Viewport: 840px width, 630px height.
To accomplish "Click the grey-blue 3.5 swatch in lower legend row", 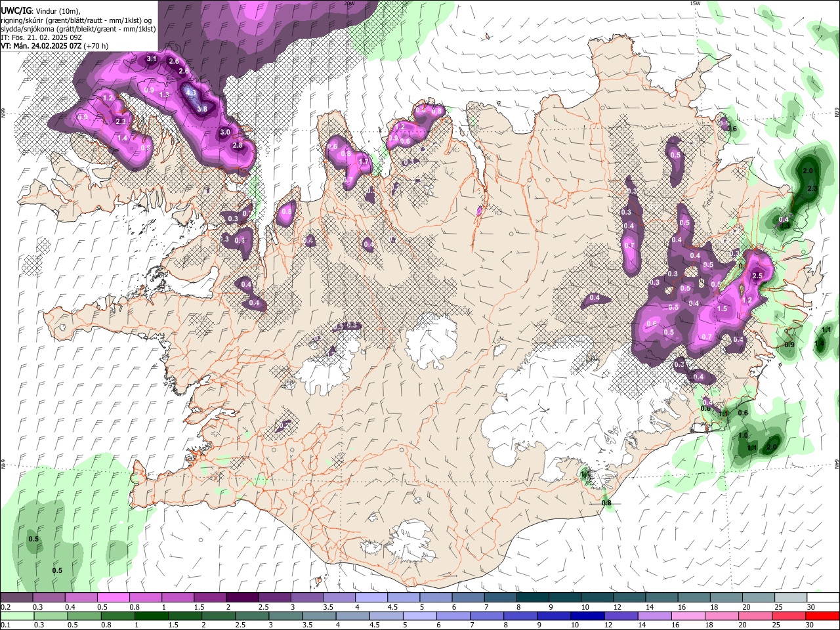I will click(x=319, y=616).
